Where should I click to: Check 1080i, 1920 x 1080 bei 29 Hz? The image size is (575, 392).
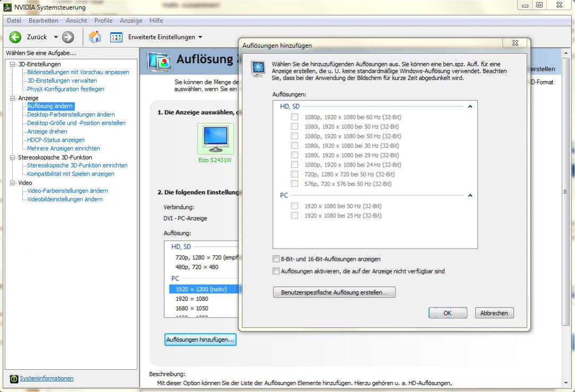295,155
